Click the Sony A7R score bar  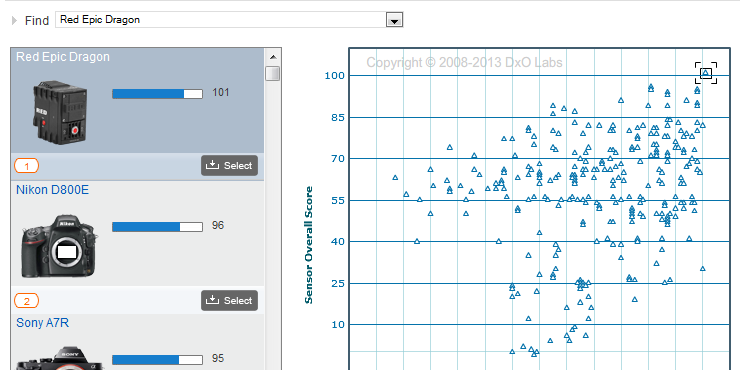157,360
